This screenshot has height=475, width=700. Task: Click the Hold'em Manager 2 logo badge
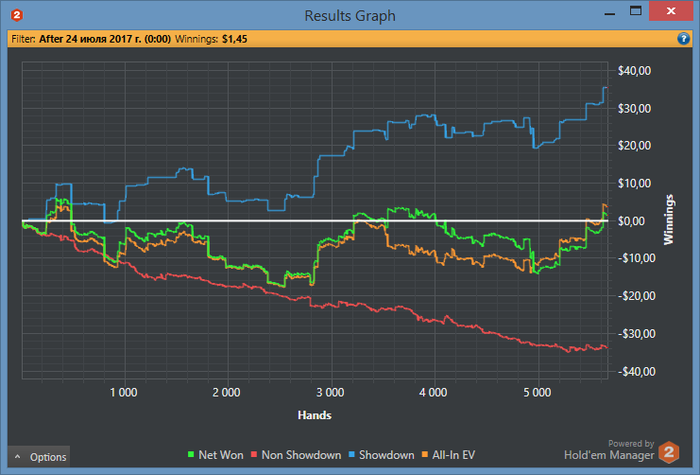tap(668, 452)
